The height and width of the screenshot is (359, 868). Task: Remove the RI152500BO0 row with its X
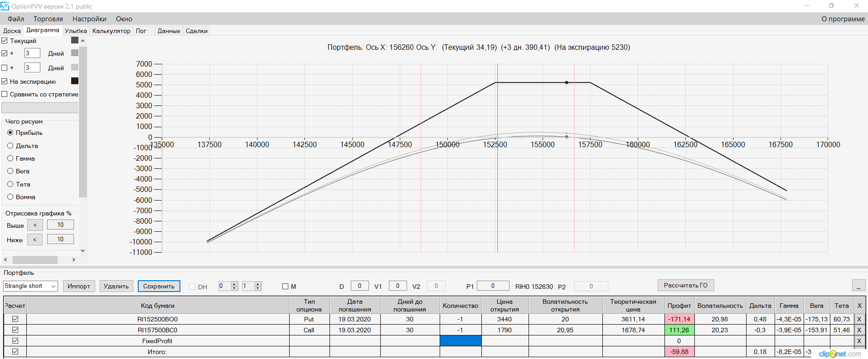[x=859, y=319]
